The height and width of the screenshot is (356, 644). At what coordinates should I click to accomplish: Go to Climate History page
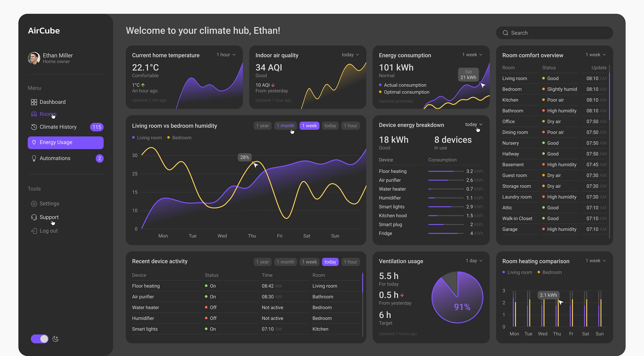[x=58, y=127]
